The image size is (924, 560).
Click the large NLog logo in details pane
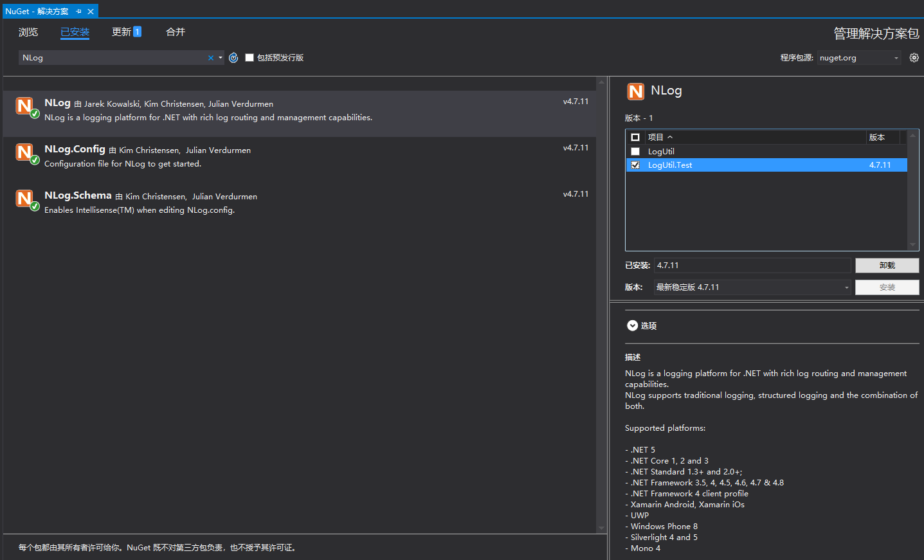(x=635, y=91)
